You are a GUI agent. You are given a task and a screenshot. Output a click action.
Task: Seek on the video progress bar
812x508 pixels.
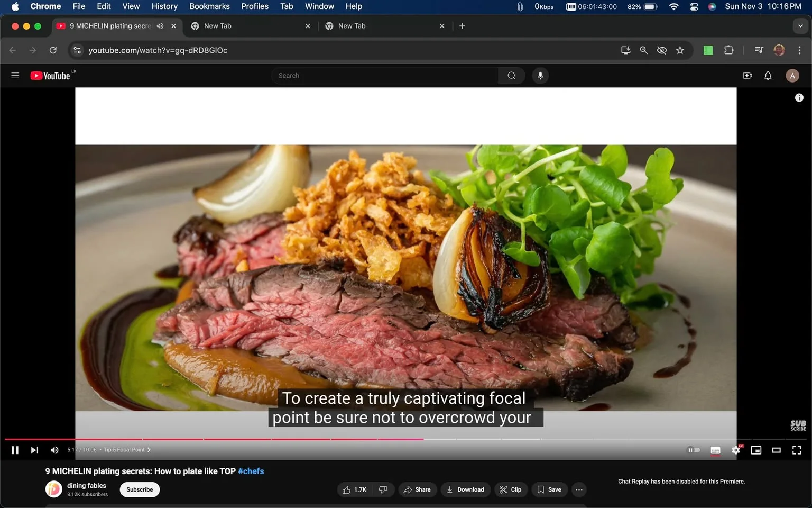tap(406, 439)
